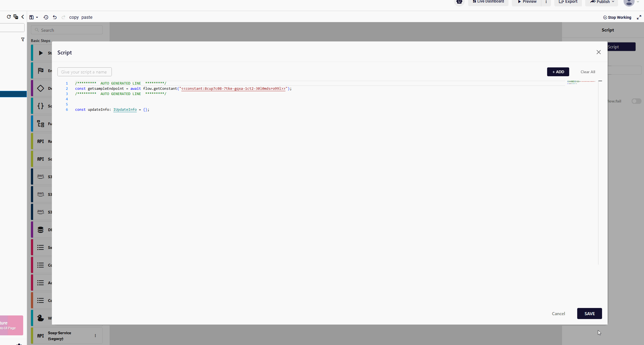Click the collapse-all windows icon
Image resolution: width=644 pixels, height=345 pixels.
(x=16, y=17)
